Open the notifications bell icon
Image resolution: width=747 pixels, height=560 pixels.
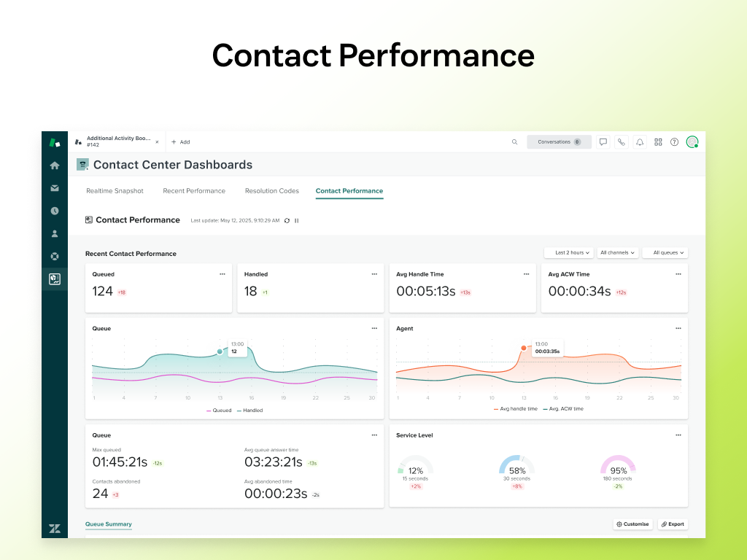[640, 142]
